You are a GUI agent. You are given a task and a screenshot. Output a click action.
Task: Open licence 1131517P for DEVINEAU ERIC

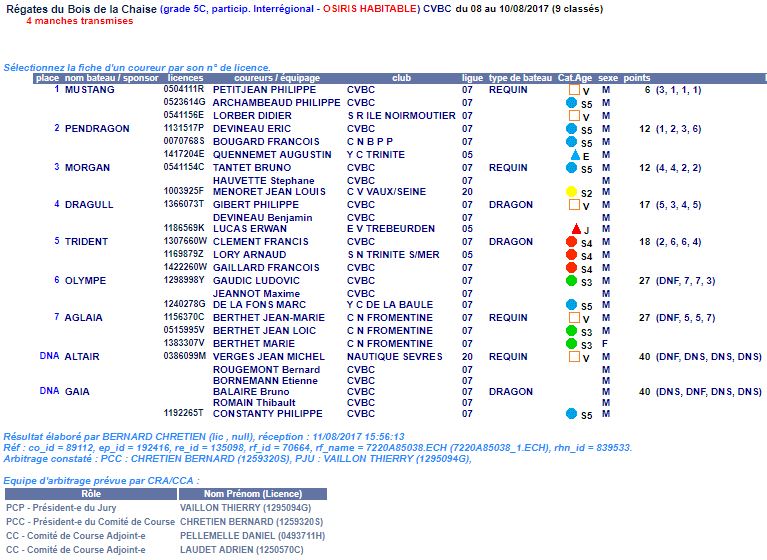click(184, 129)
